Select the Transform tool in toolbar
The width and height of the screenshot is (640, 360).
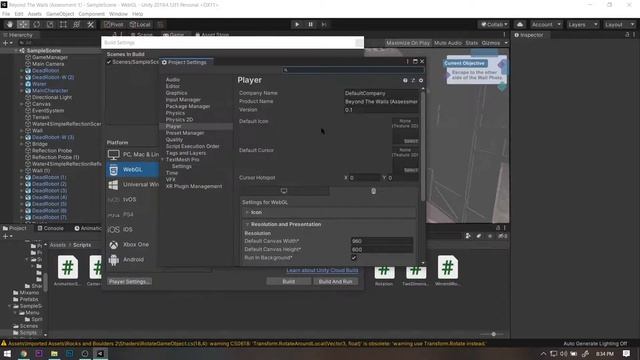pyautogui.click(x=77, y=24)
